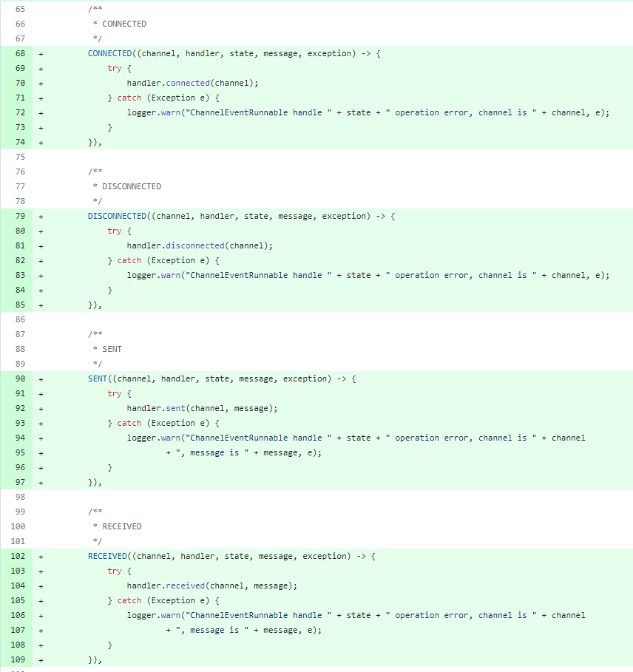The image size is (633, 672).
Task: Click the logger.warn call on line 94
Action: coord(356,438)
